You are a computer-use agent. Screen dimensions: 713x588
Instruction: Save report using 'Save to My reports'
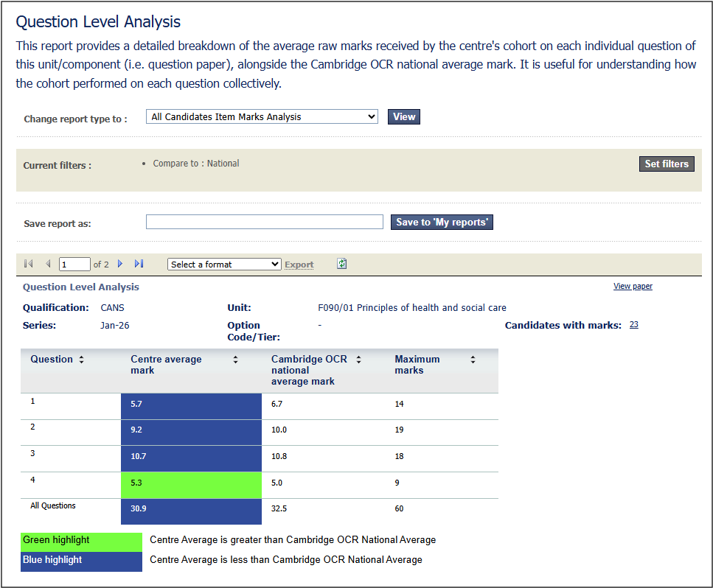(x=441, y=222)
